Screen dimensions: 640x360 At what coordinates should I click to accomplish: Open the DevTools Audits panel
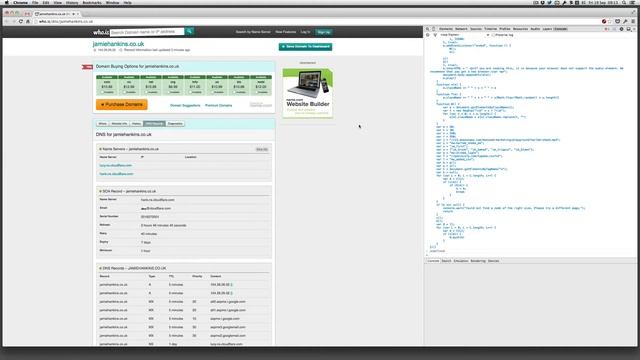point(535,29)
